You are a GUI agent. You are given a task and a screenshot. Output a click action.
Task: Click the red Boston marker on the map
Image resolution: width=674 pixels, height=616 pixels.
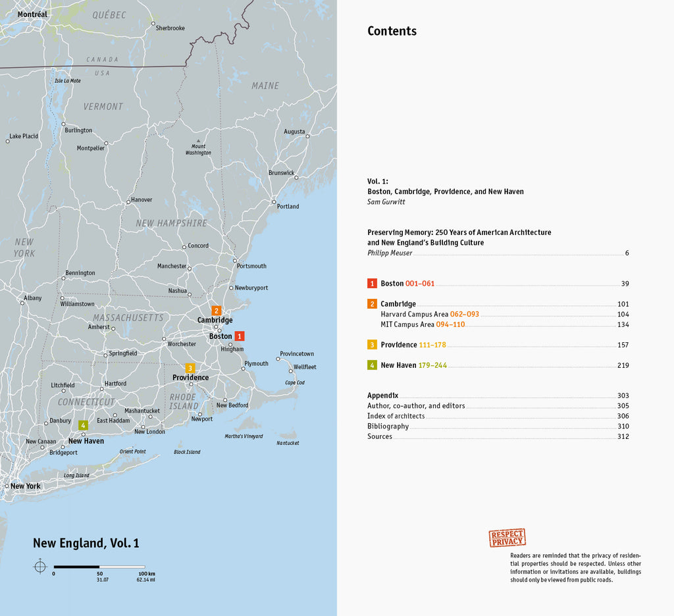(240, 336)
